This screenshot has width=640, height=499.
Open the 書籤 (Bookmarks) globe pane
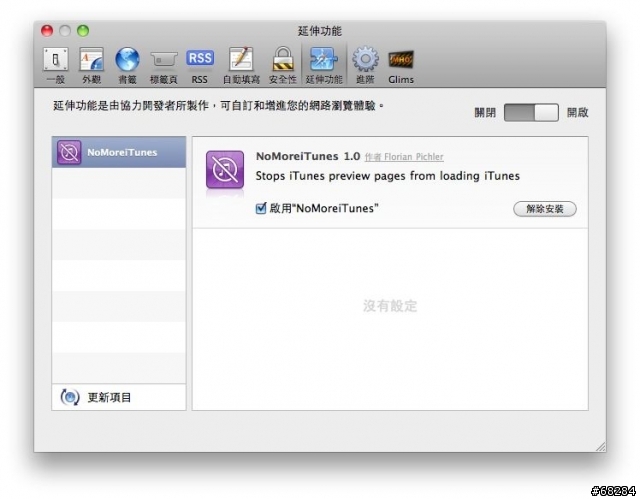[x=127, y=65]
